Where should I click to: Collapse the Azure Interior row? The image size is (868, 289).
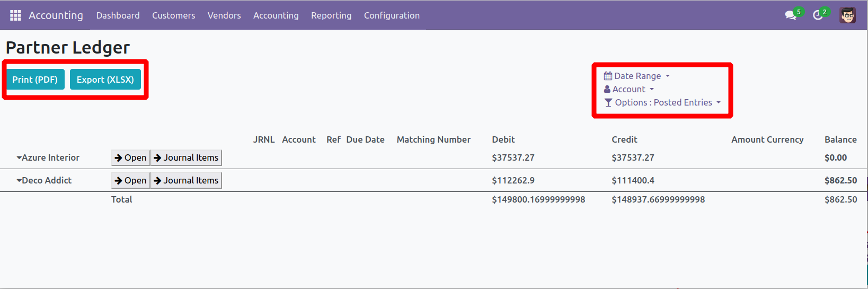click(19, 157)
